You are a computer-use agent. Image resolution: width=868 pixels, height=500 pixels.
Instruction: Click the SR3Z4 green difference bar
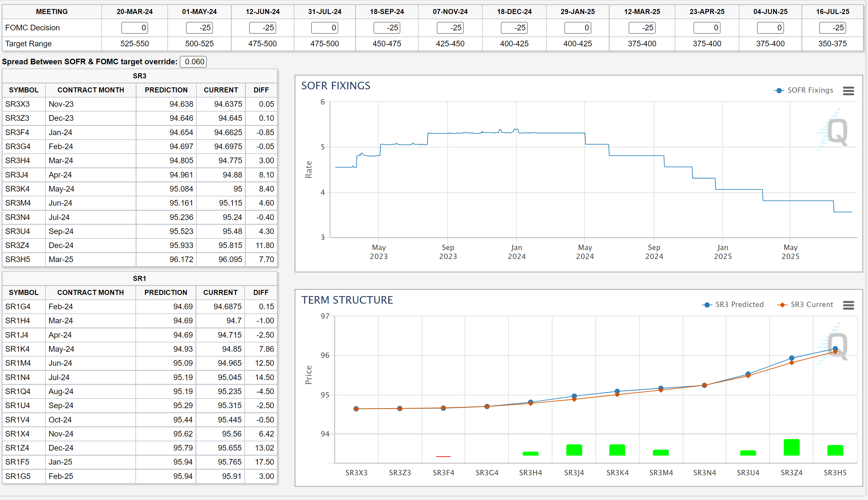point(791,447)
